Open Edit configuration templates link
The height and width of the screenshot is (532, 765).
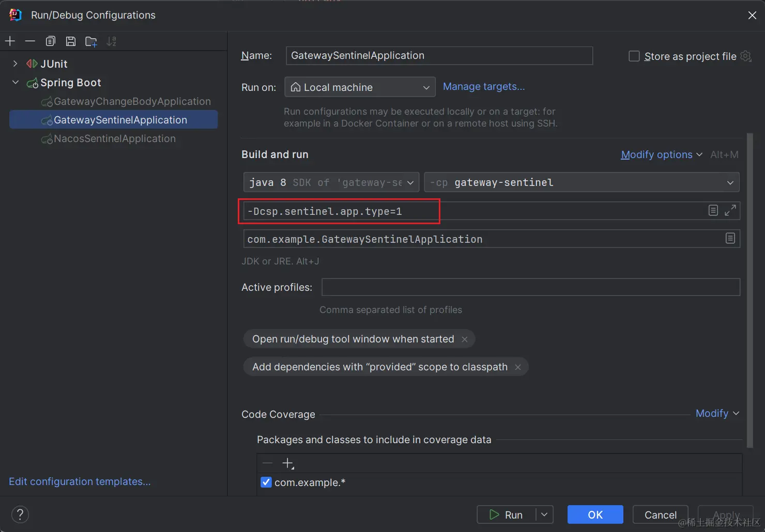coord(80,481)
